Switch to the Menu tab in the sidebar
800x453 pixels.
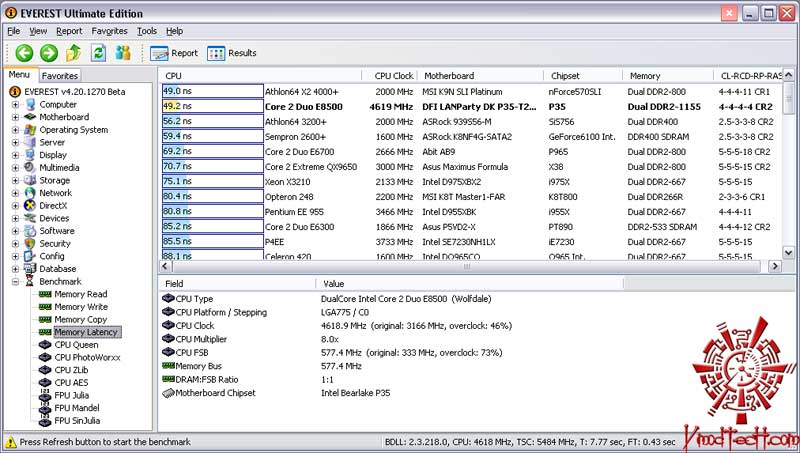(x=19, y=74)
